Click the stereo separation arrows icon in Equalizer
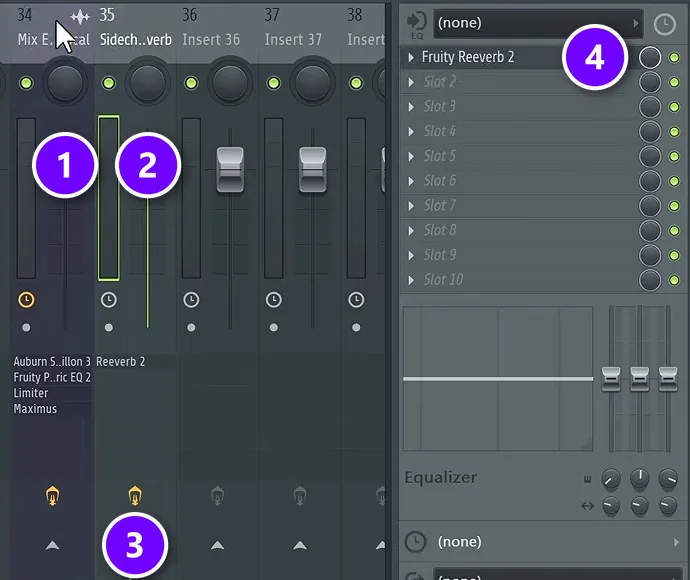This screenshot has width=690, height=580. coord(587,506)
